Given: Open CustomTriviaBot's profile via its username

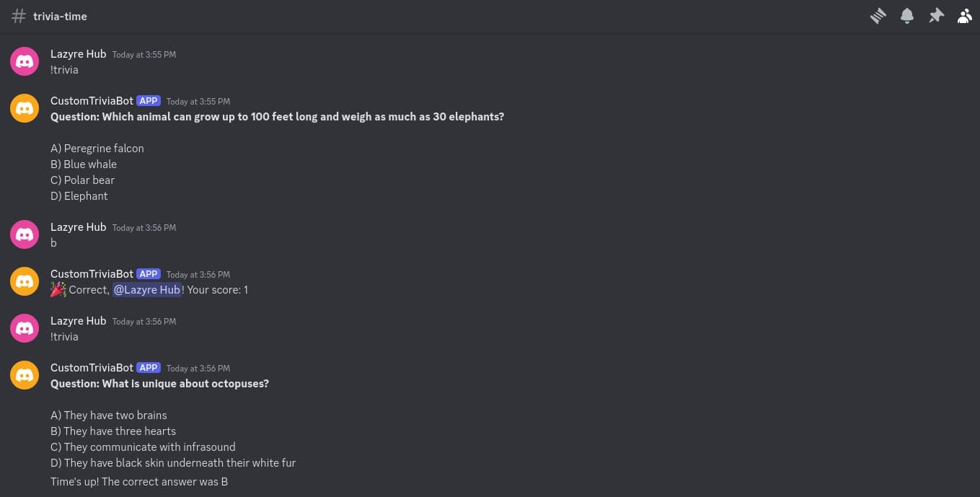Looking at the screenshot, I should click(x=92, y=101).
